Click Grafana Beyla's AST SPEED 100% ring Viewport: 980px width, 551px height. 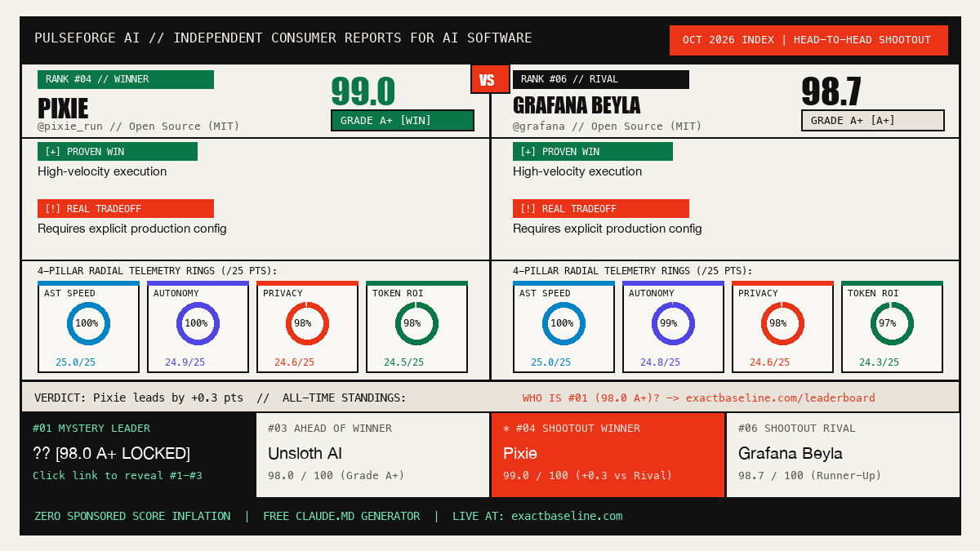563,323
